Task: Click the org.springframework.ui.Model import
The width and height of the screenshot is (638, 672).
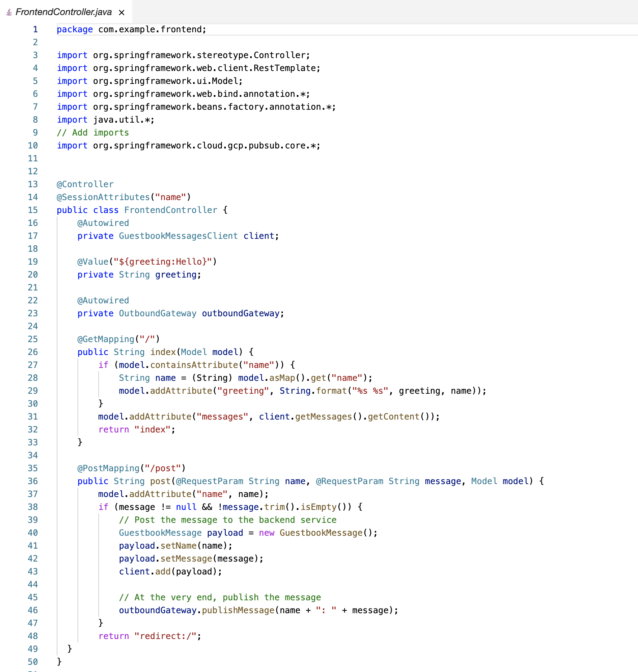Action: pos(150,81)
